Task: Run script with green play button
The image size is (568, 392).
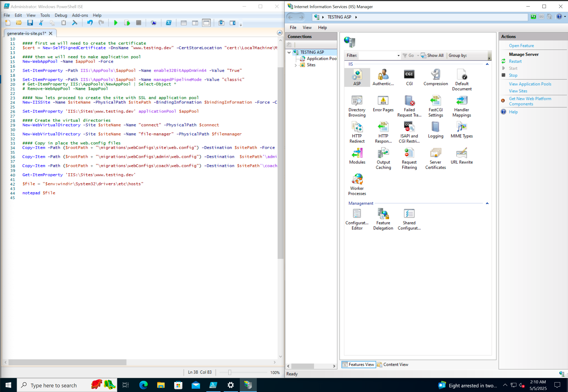Action: point(115,23)
